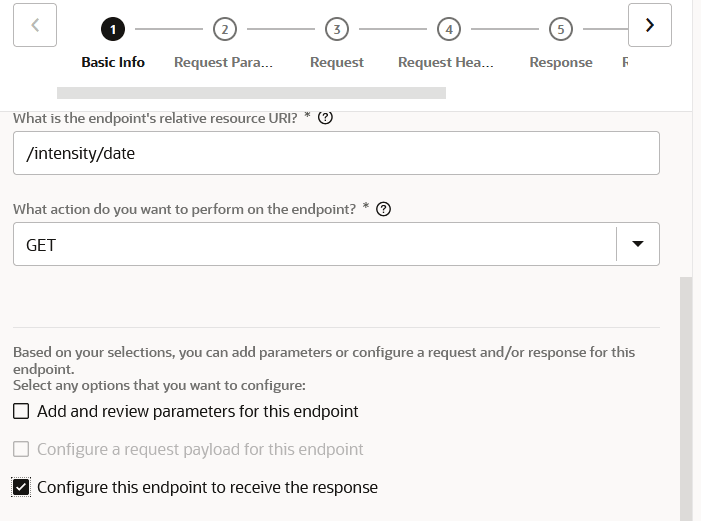Enable Add and review parameters checkbox
This screenshot has height=521, width=701.
(21, 411)
